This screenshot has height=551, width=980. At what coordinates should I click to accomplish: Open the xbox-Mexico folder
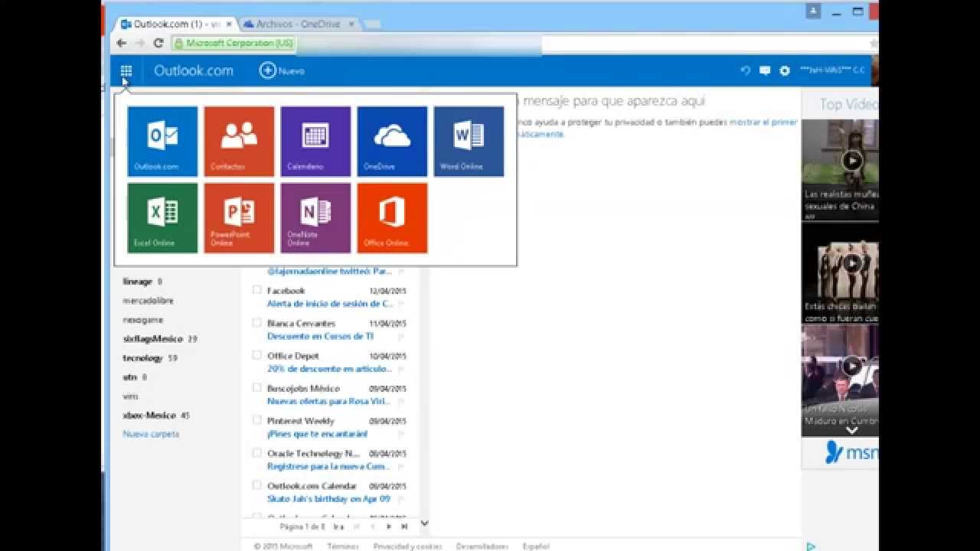tap(151, 416)
